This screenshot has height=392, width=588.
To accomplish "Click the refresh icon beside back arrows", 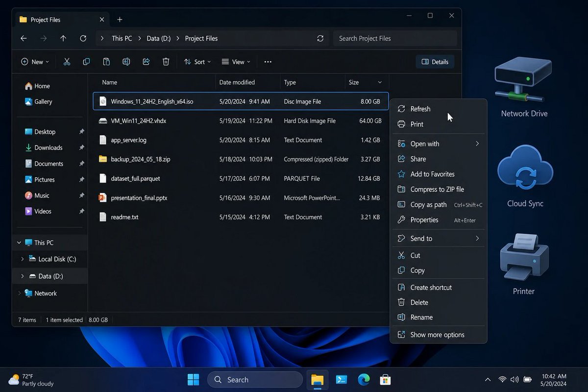I will pos(83,38).
